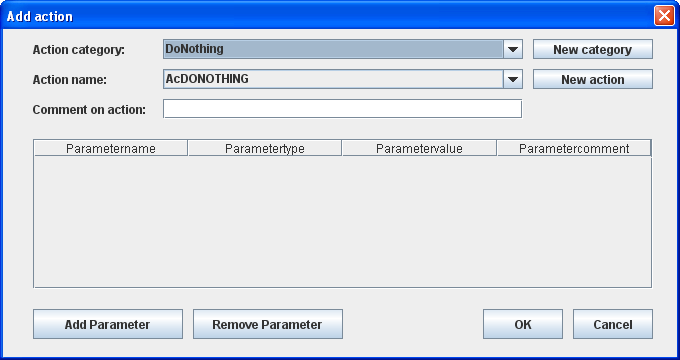The width and height of the screenshot is (680, 360).
Task: Create a New action
Action: coord(592,79)
